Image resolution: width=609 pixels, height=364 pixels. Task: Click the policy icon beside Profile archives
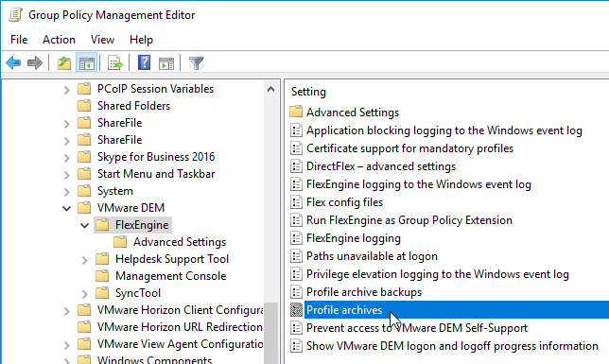296,310
